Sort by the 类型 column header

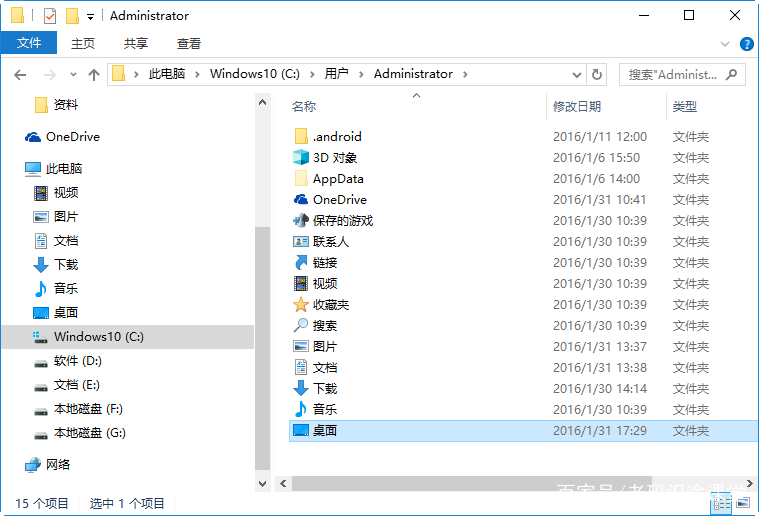685,106
